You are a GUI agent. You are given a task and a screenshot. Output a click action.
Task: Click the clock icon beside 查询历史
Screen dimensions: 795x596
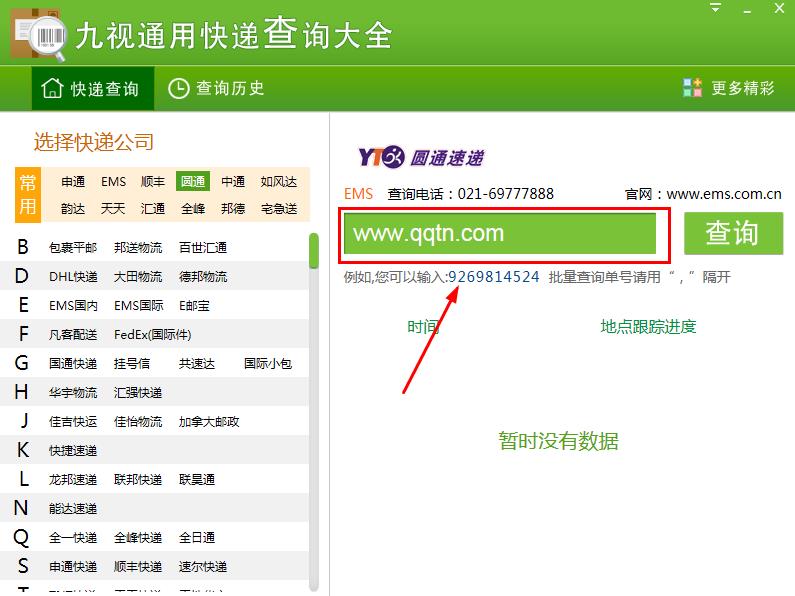pyautogui.click(x=178, y=88)
